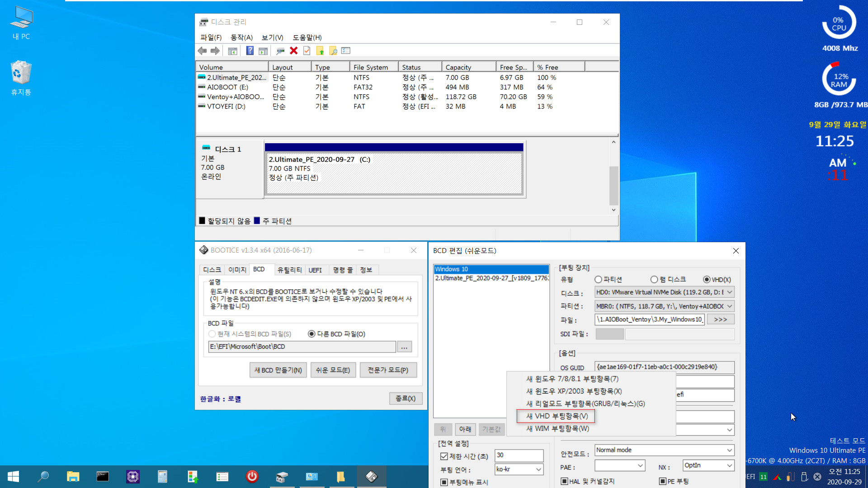This screenshot has width=868, height=488.
Task: Toggle the 제한 시간 (초) checkbox
Action: coord(444,456)
